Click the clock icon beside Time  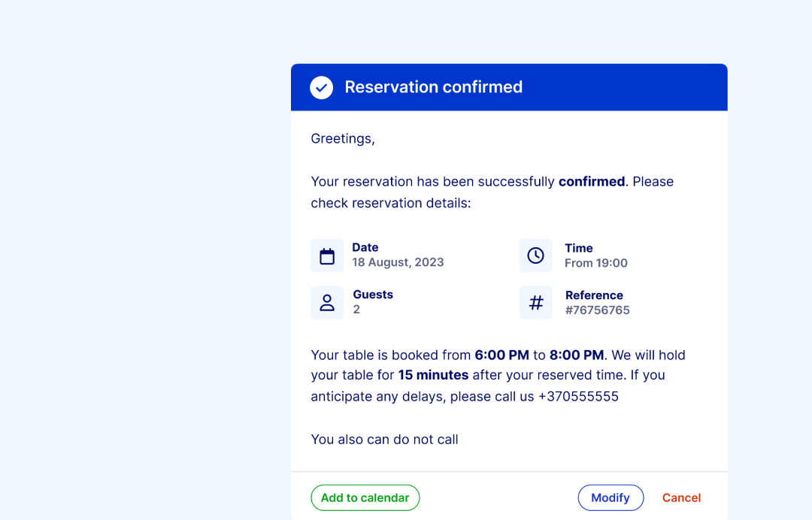click(535, 255)
